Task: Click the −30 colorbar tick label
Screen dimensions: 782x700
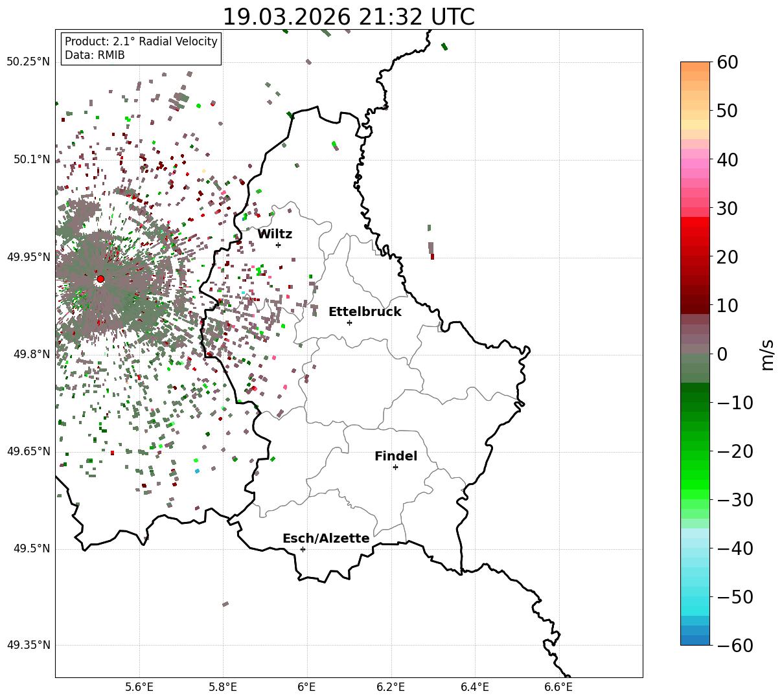Action: tap(735, 500)
